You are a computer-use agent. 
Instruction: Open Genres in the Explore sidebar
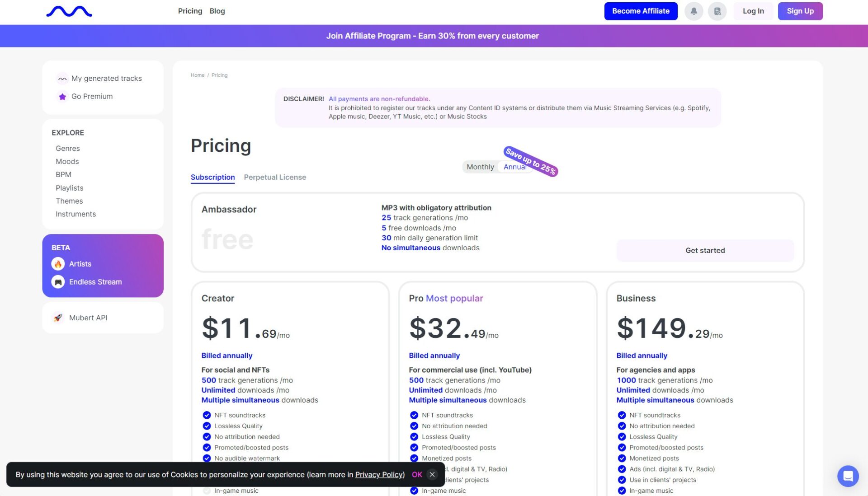click(x=68, y=148)
